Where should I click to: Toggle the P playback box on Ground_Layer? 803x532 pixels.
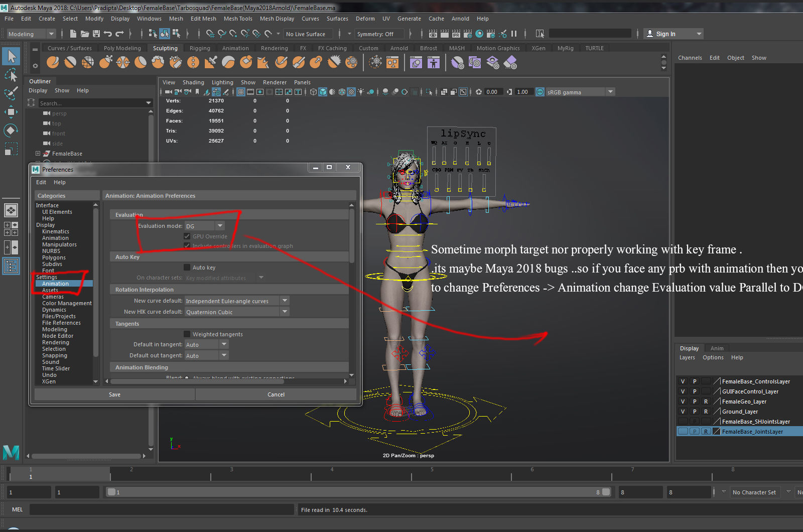695,412
